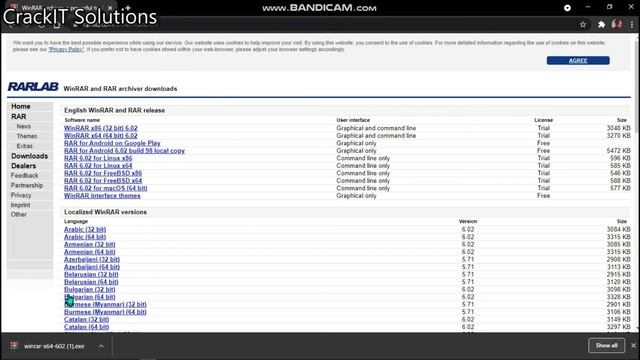This screenshot has width=640, height=360.
Task: Download WinRAR x86 (32 bit) 6.02
Action: 101,128
